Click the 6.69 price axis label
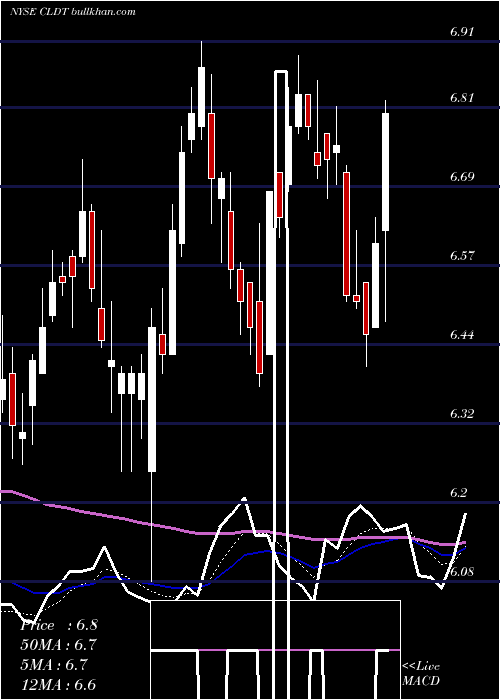 pos(462,177)
